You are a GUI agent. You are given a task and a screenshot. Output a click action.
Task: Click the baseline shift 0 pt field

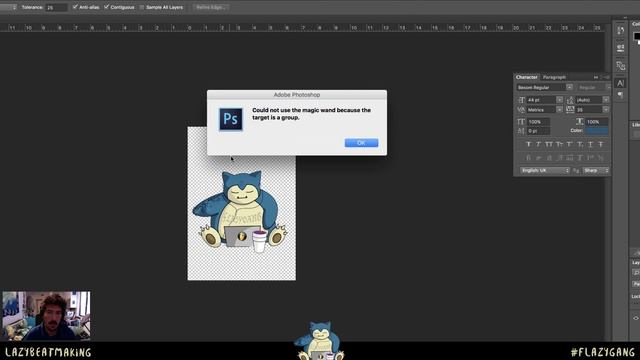pyautogui.click(x=538, y=131)
